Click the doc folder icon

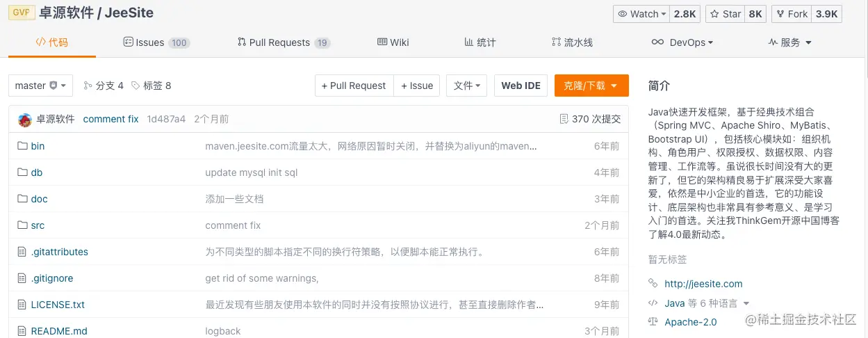point(22,199)
